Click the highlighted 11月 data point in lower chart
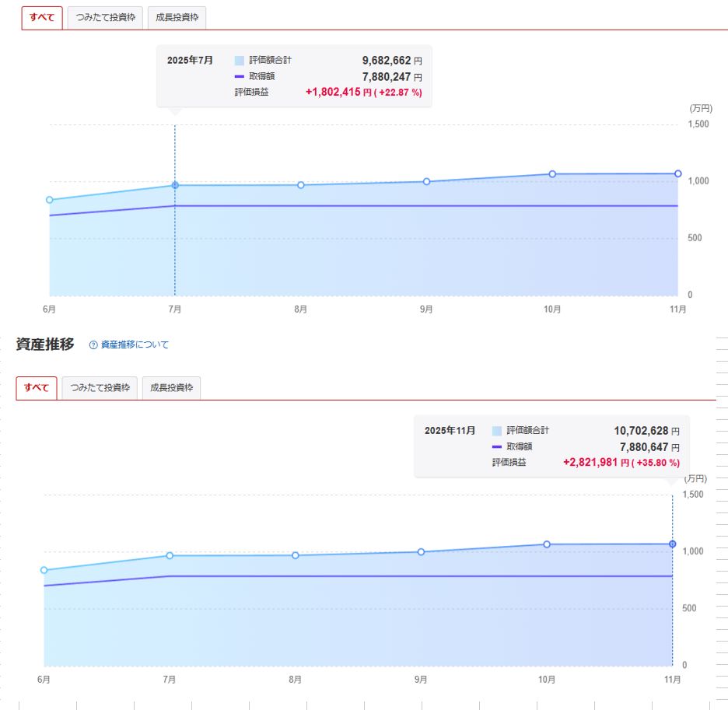The height and width of the screenshot is (710, 728). 672,544
